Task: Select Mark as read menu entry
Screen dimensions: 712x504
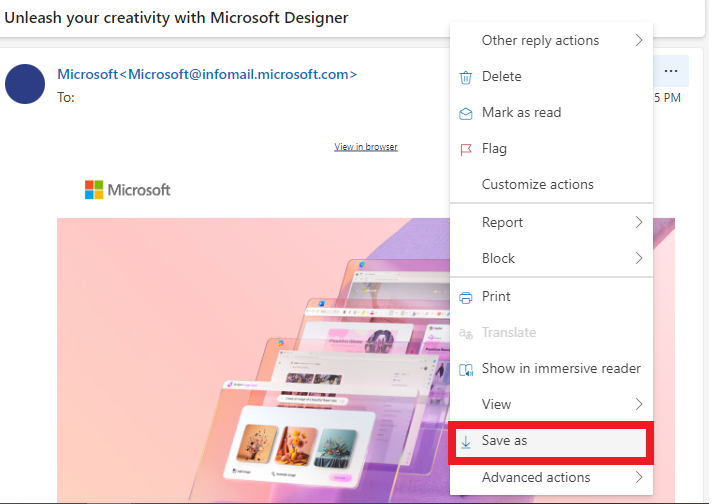Action: [551, 112]
